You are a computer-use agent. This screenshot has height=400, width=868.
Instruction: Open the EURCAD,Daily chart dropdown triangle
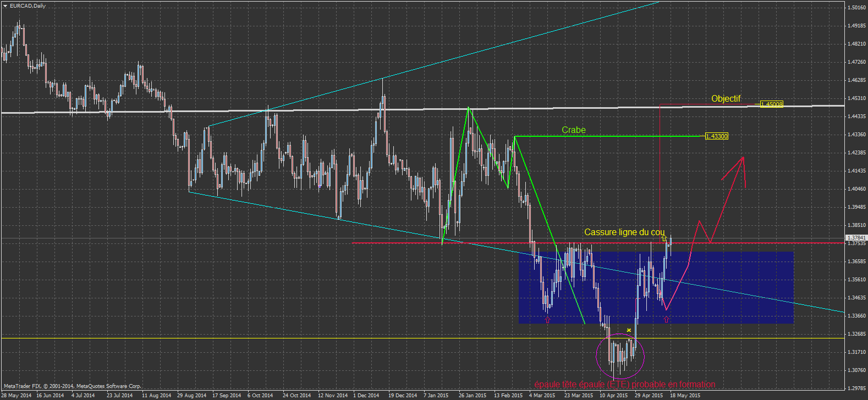[5, 6]
